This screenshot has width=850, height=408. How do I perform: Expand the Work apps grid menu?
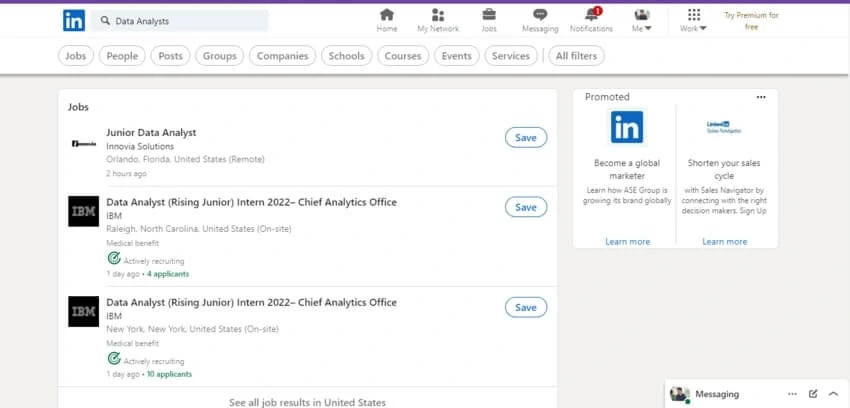point(693,21)
